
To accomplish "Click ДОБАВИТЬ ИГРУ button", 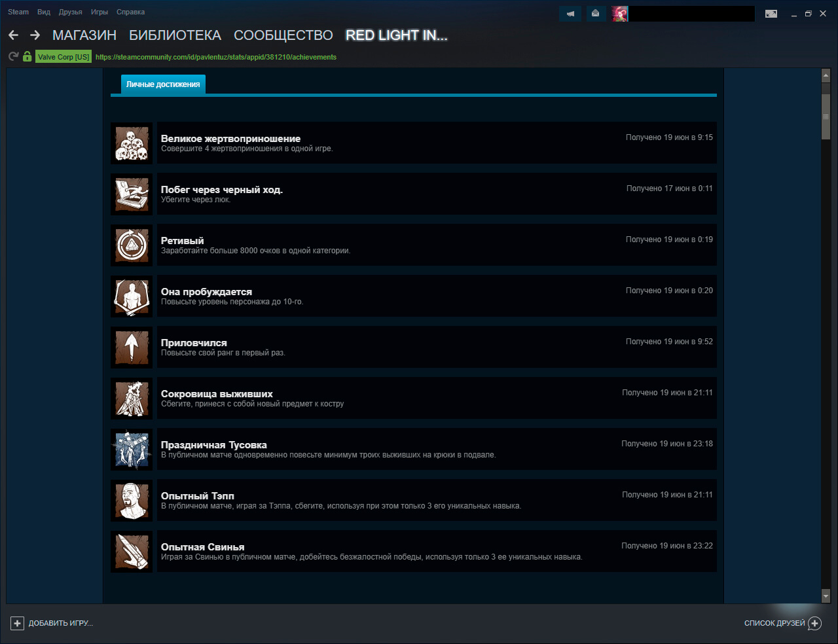I will tap(52, 623).
